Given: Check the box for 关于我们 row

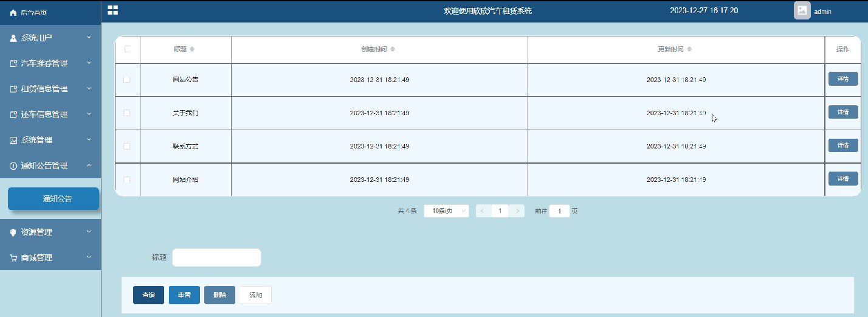Looking at the screenshot, I should pos(127,113).
